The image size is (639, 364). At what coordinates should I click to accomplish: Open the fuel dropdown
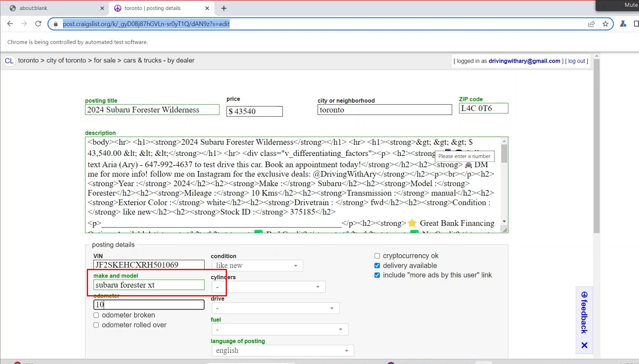280,329
